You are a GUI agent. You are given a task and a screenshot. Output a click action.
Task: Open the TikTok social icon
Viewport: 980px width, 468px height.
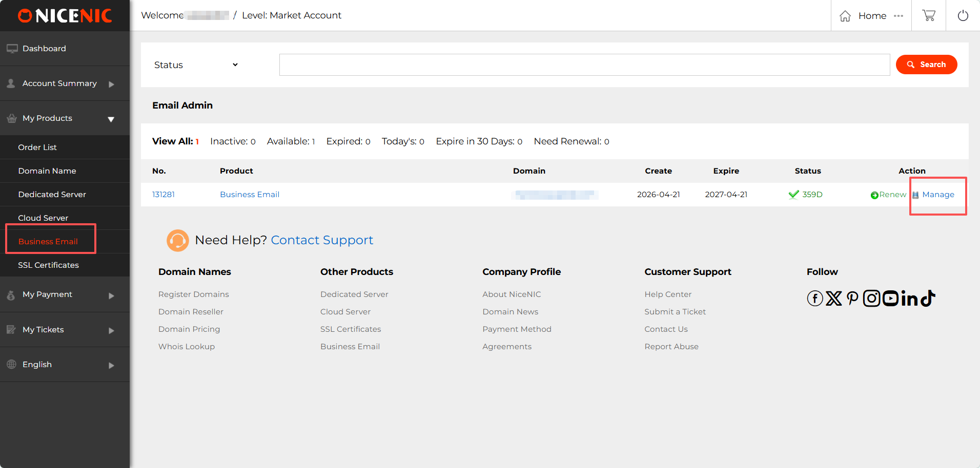coord(928,298)
